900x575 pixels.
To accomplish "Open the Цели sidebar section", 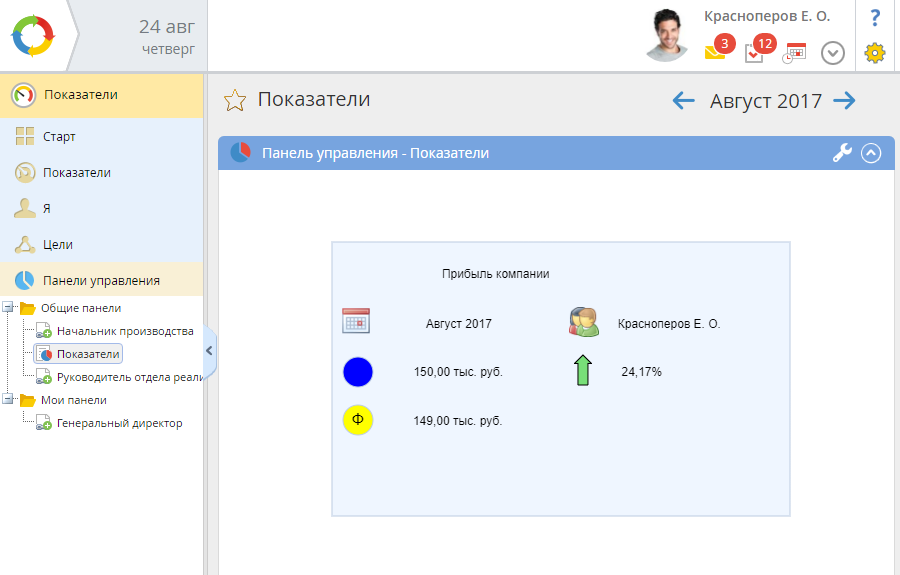I will click(x=58, y=245).
